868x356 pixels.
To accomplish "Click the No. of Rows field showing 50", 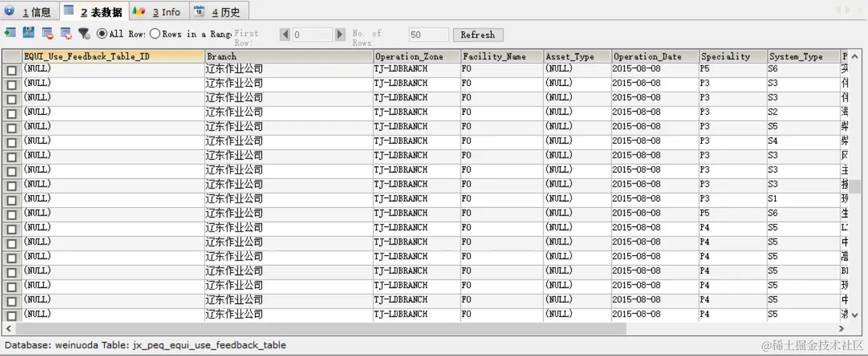I will [x=429, y=35].
